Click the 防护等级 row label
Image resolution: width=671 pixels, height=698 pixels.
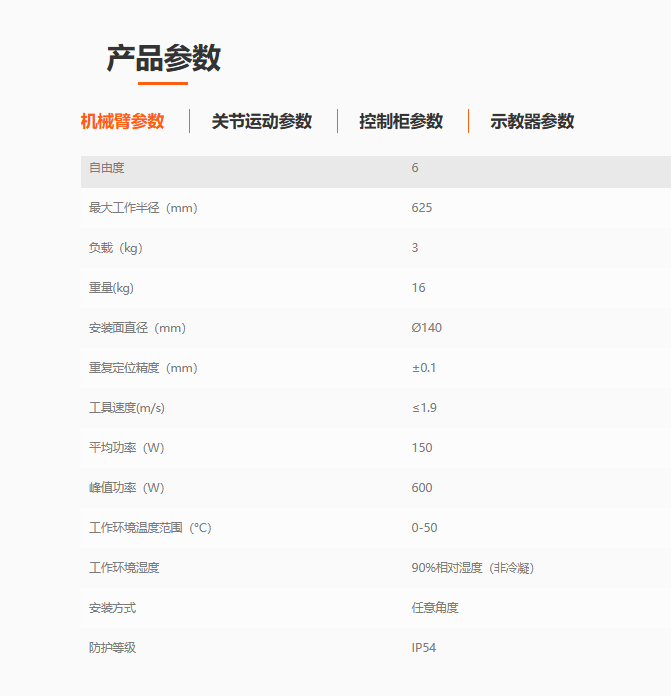[x=112, y=648]
